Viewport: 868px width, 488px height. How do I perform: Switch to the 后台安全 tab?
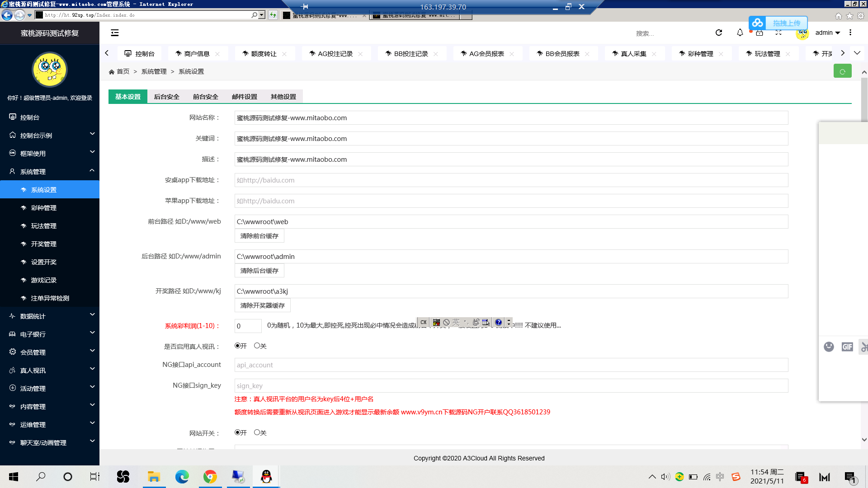[x=166, y=97]
